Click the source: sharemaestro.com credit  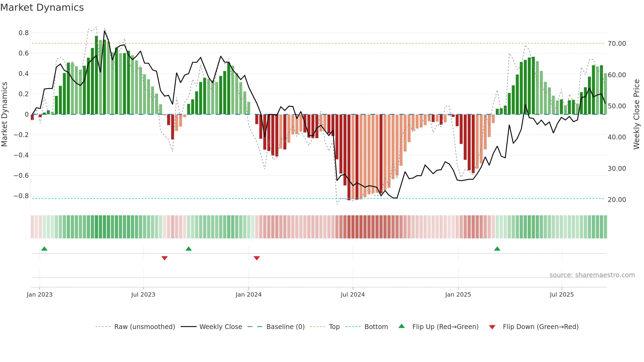[x=592, y=275]
